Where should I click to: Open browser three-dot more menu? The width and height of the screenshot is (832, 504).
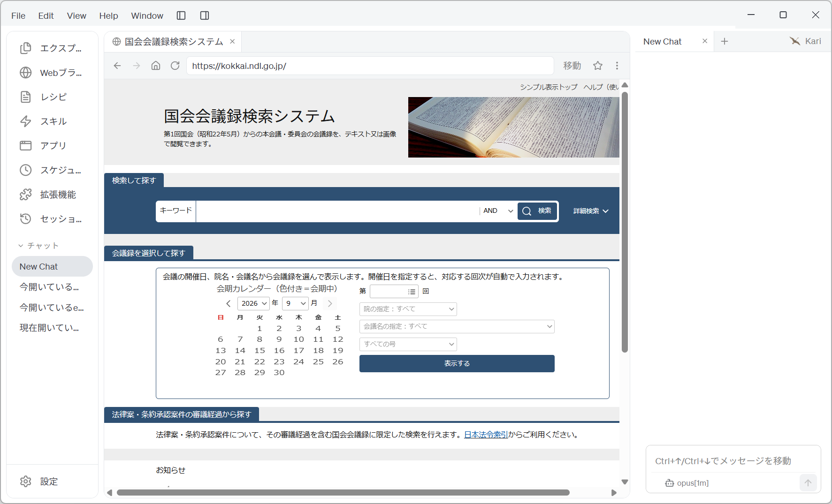(x=617, y=66)
